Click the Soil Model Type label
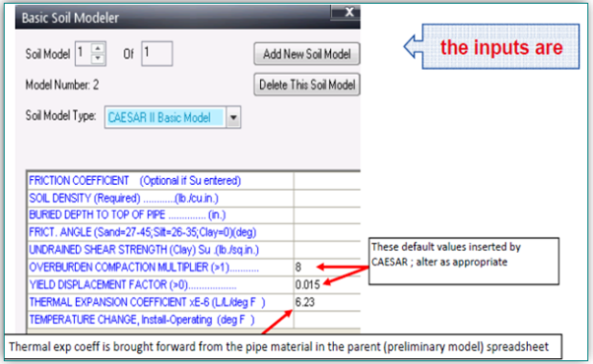Viewport: 593px width, 364px height. pos(60,115)
